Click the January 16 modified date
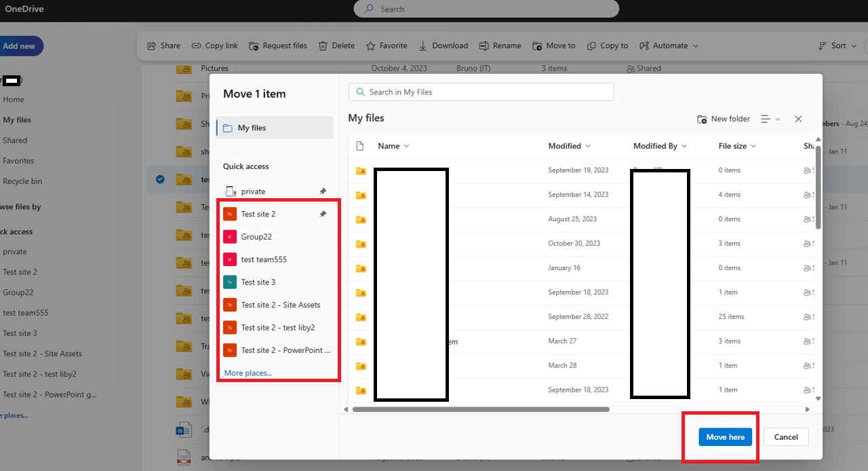868x471 pixels. pyautogui.click(x=564, y=267)
